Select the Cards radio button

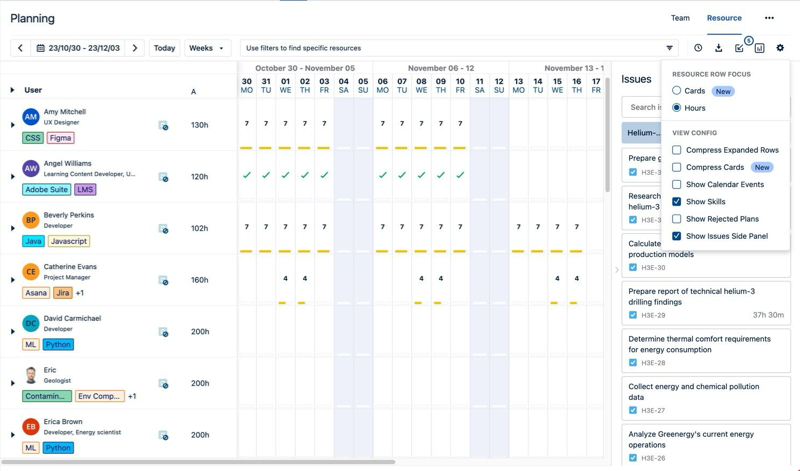(x=677, y=91)
